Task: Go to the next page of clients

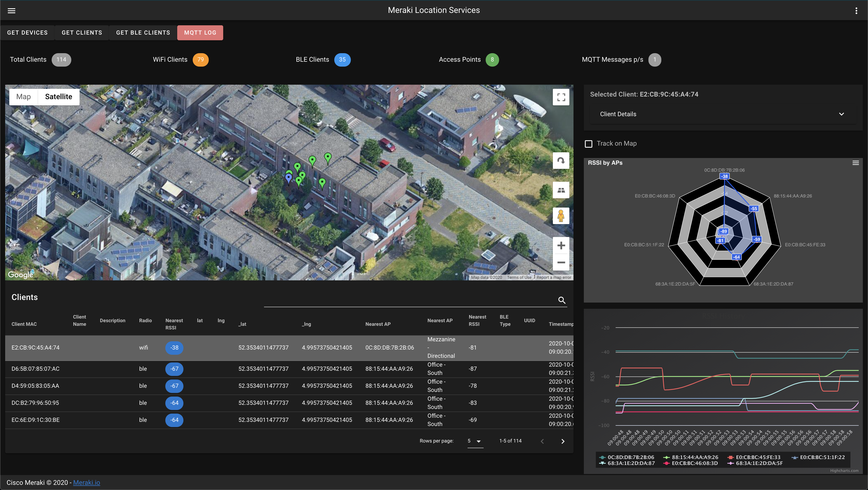Action: coord(563,441)
